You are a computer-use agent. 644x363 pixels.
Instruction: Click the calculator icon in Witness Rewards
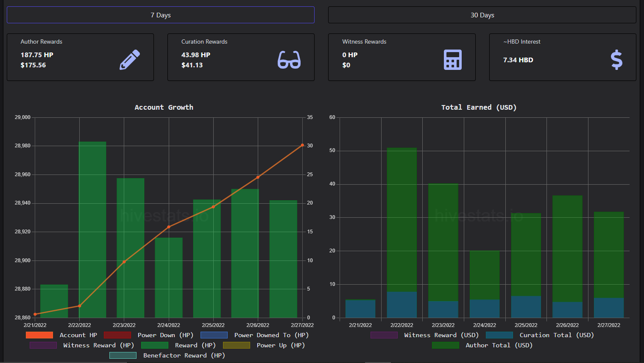[453, 60]
